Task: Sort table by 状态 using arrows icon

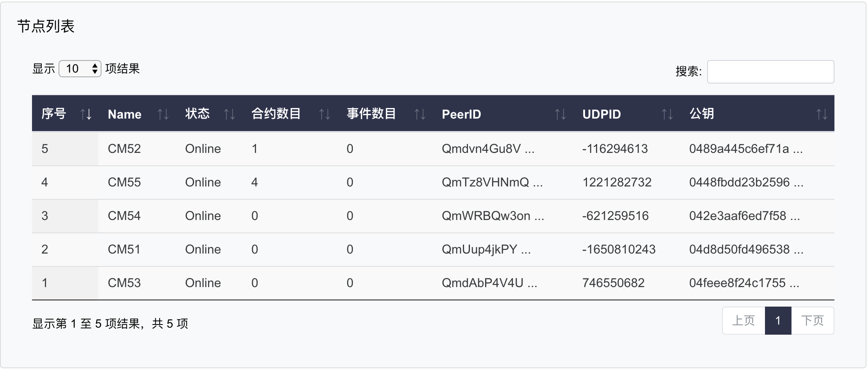Action: pos(229,114)
